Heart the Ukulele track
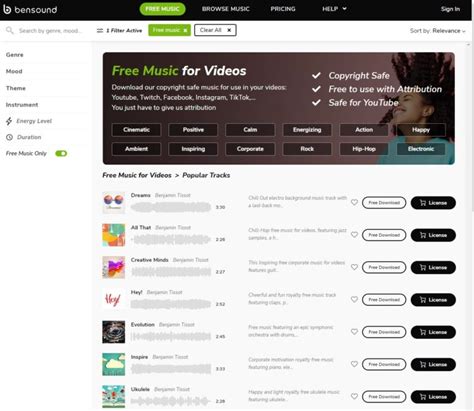 [x=354, y=396]
